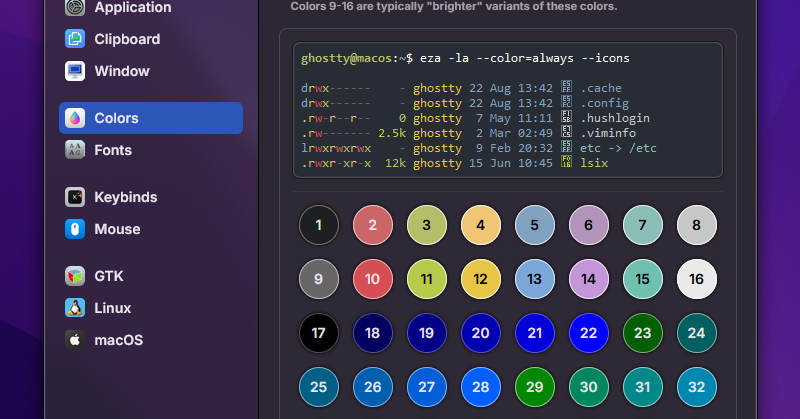Click the Colors droplet icon

coord(75,118)
